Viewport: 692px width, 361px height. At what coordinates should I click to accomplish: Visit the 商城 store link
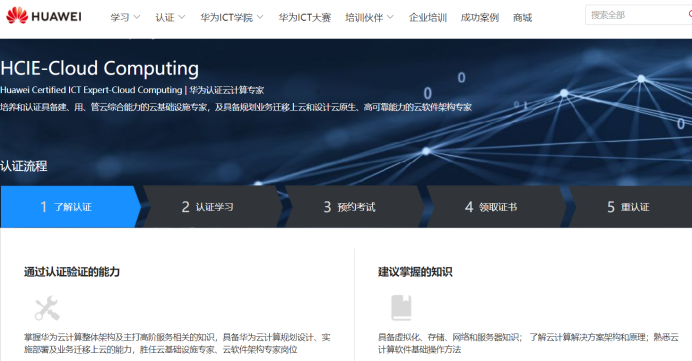point(523,18)
